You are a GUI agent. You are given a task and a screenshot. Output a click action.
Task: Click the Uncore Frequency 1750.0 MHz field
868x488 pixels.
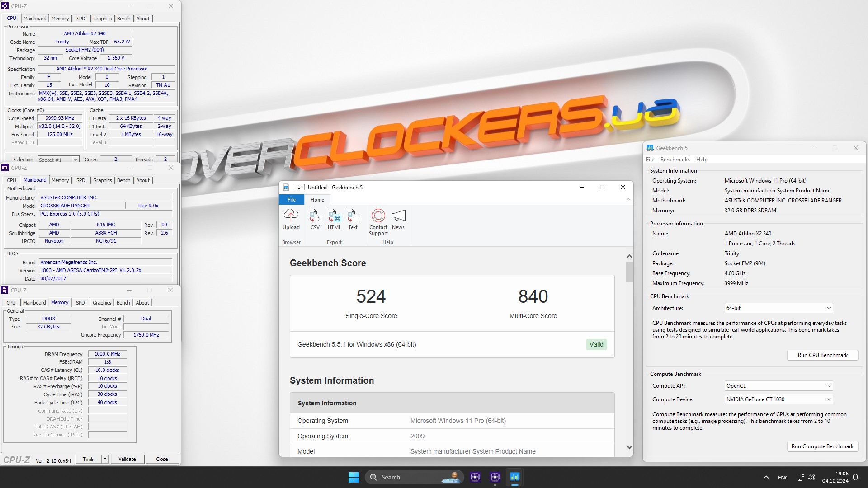coord(146,335)
